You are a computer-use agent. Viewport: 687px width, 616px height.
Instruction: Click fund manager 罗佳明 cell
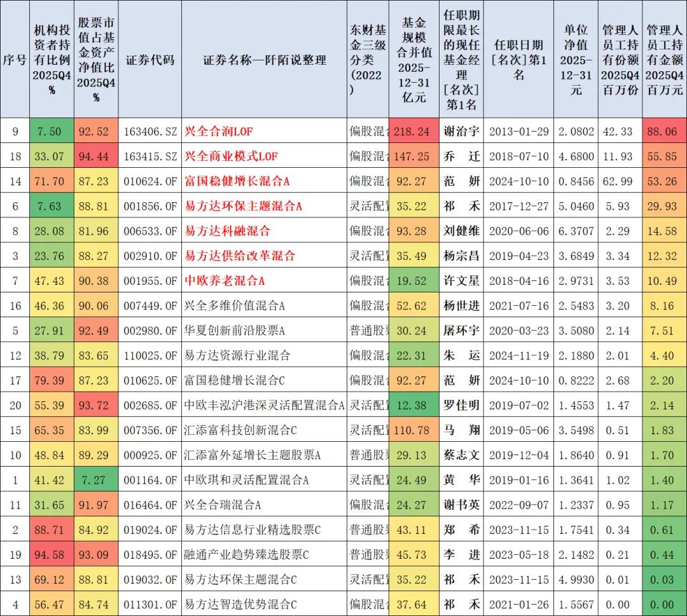pos(461,406)
